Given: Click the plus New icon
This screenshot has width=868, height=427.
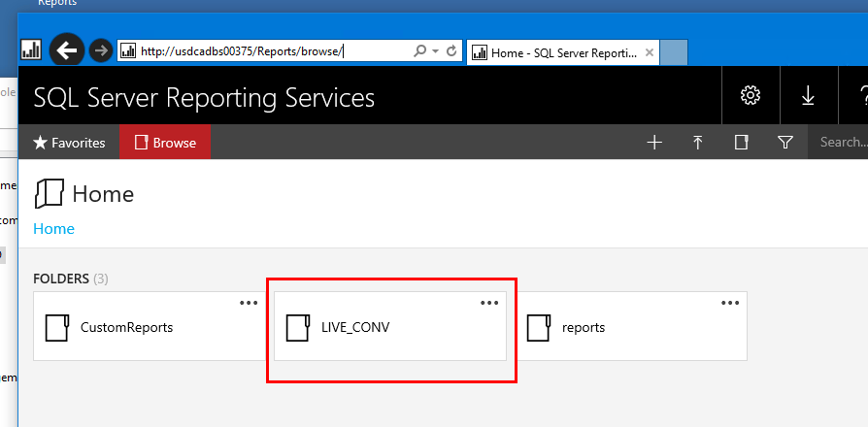Looking at the screenshot, I should 654,143.
